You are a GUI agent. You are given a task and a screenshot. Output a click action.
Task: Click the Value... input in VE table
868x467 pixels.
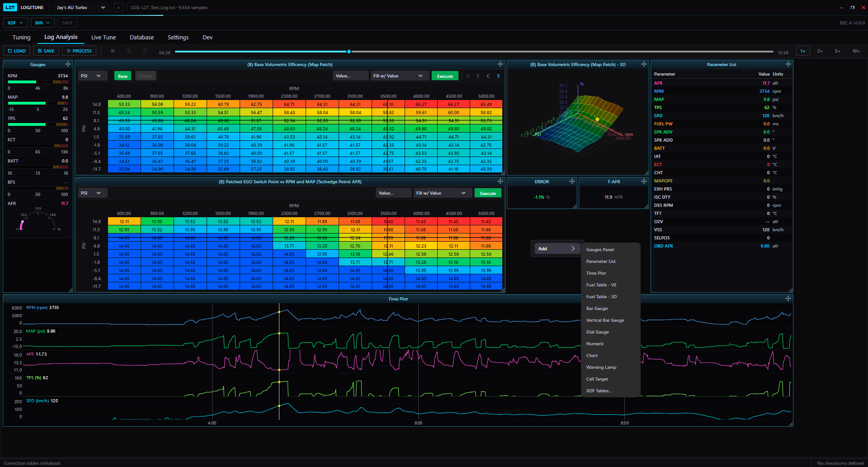click(x=351, y=76)
